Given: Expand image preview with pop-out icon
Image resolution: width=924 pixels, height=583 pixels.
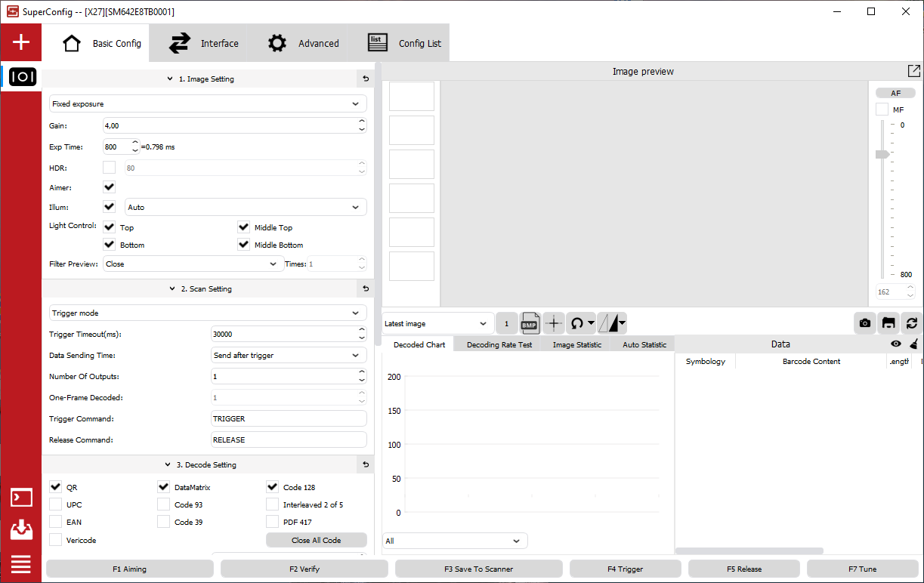Looking at the screenshot, I should [x=913, y=71].
